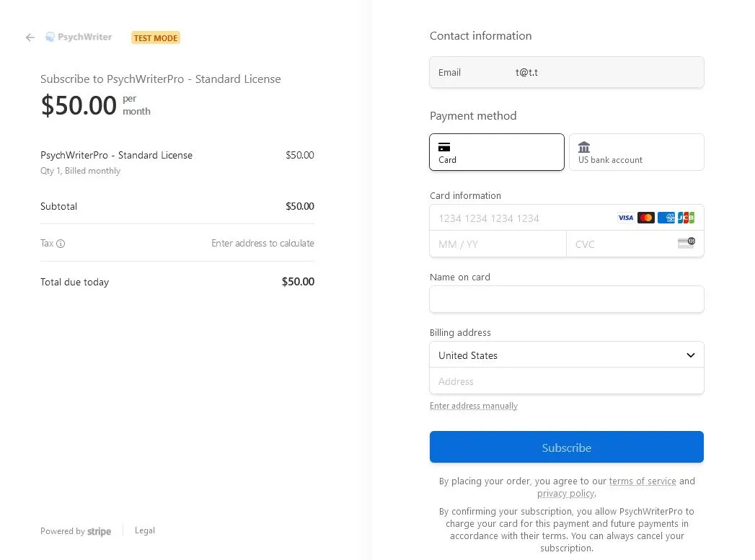Click the CVC card hint icon

(686, 243)
